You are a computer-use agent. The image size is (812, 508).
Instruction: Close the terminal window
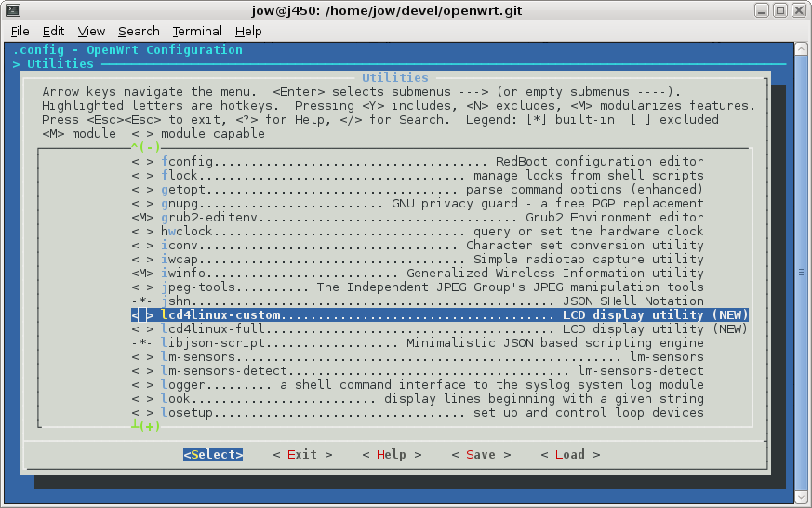(x=799, y=10)
